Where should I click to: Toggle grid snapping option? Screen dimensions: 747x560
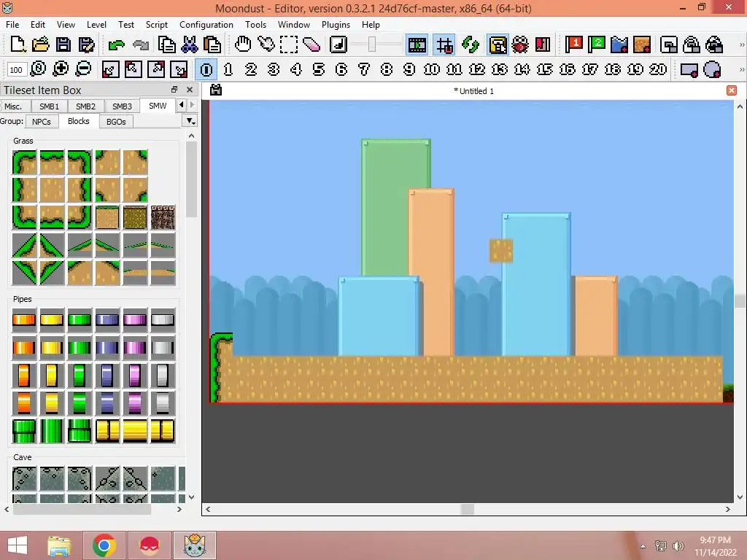pyautogui.click(x=444, y=44)
